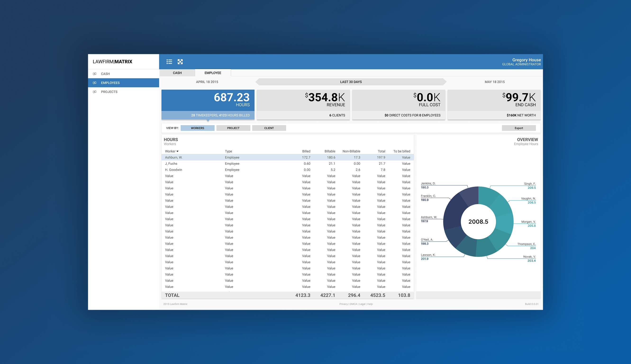Click the icon beside Employees in sidebar
631x364 pixels.
pos(95,83)
